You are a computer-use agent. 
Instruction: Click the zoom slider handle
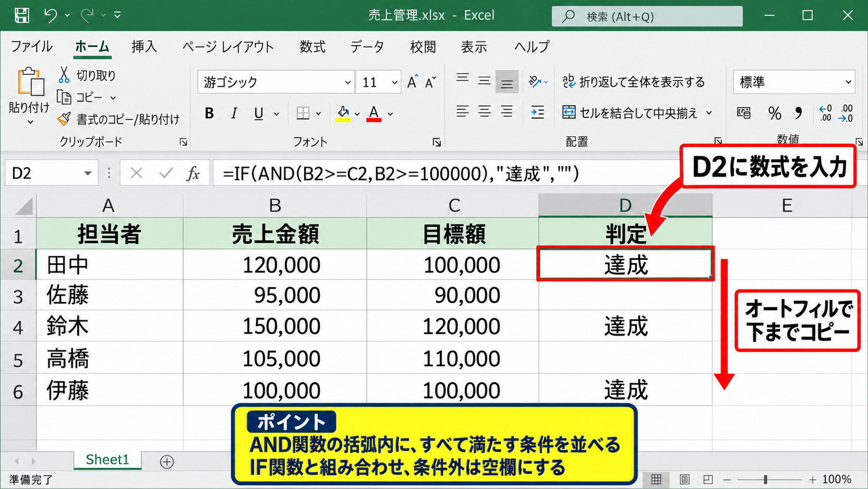tap(765, 479)
